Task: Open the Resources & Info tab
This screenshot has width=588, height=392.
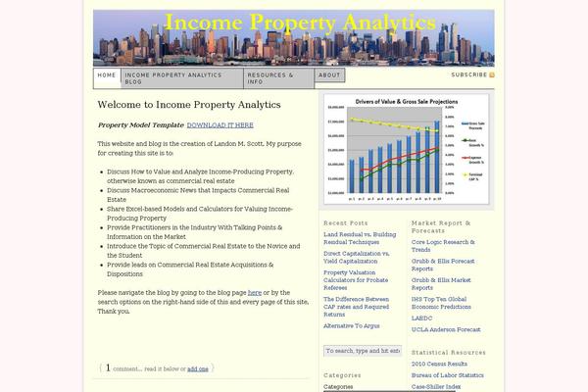Action: click(x=278, y=78)
